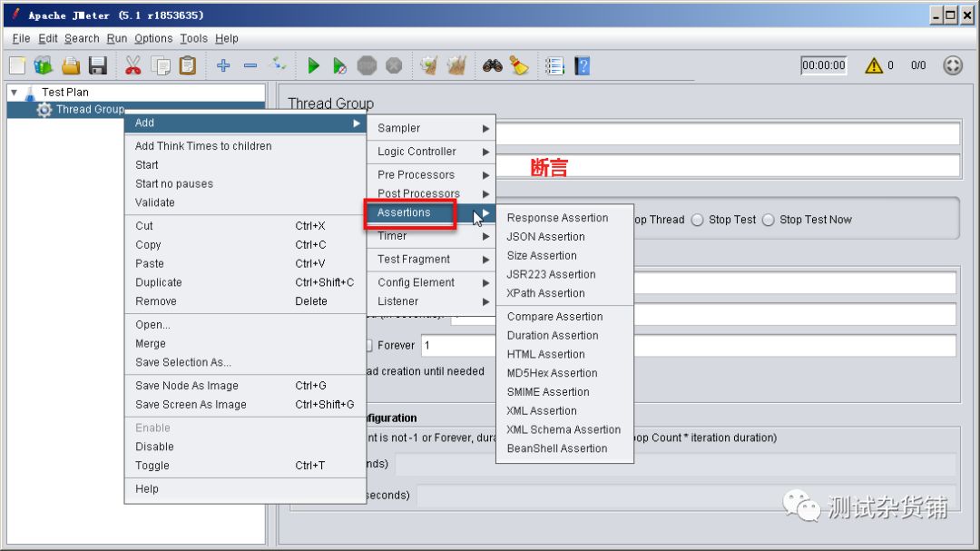The height and width of the screenshot is (551, 980).
Task: Click the Shutdown test toolbar icon
Action: click(x=394, y=65)
